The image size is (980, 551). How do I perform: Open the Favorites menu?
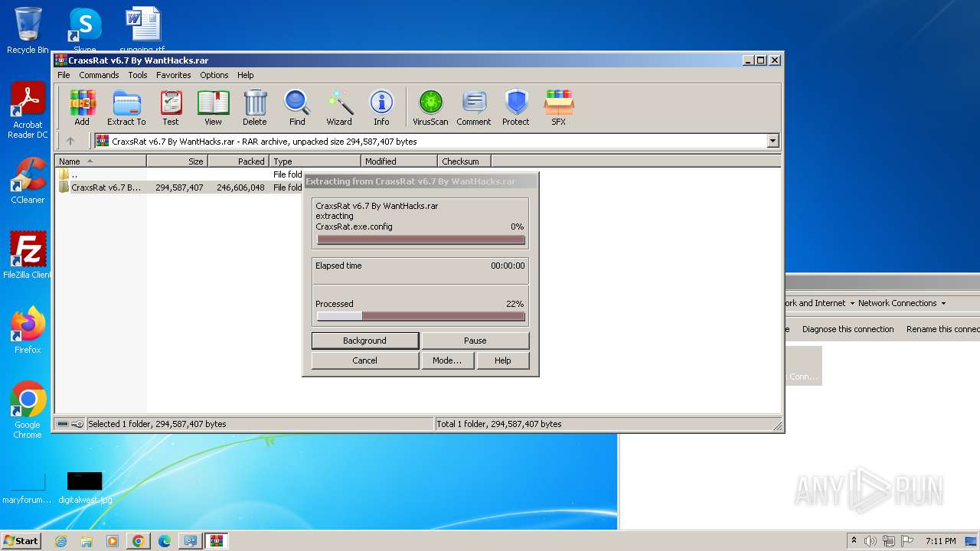pos(174,75)
